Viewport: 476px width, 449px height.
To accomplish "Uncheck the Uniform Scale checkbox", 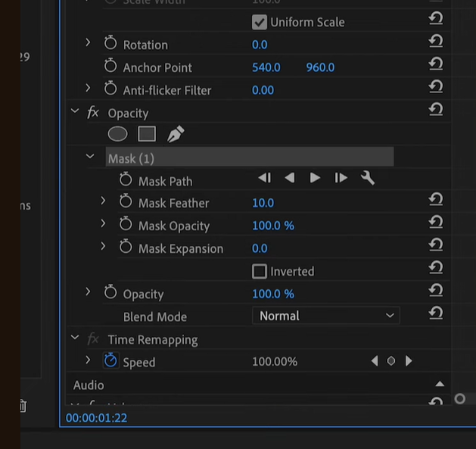I will [260, 22].
